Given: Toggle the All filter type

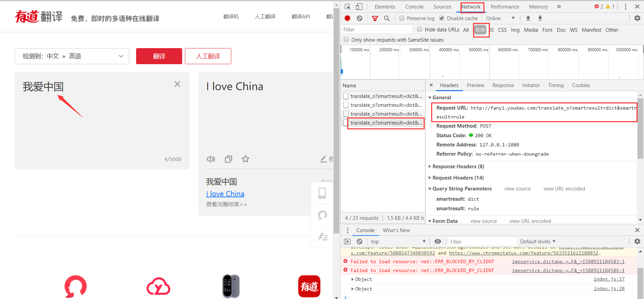Looking at the screenshot, I should click(x=466, y=30).
